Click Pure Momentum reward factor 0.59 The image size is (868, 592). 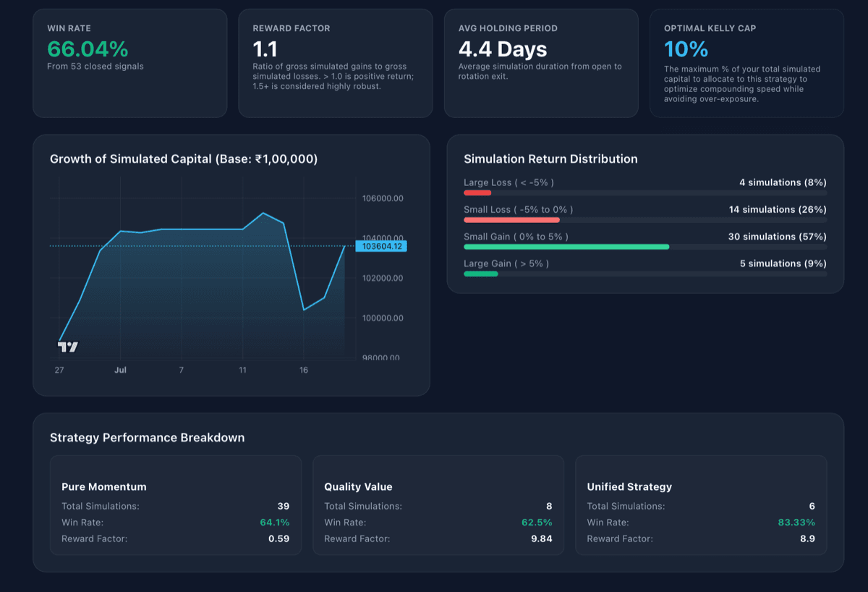279,538
